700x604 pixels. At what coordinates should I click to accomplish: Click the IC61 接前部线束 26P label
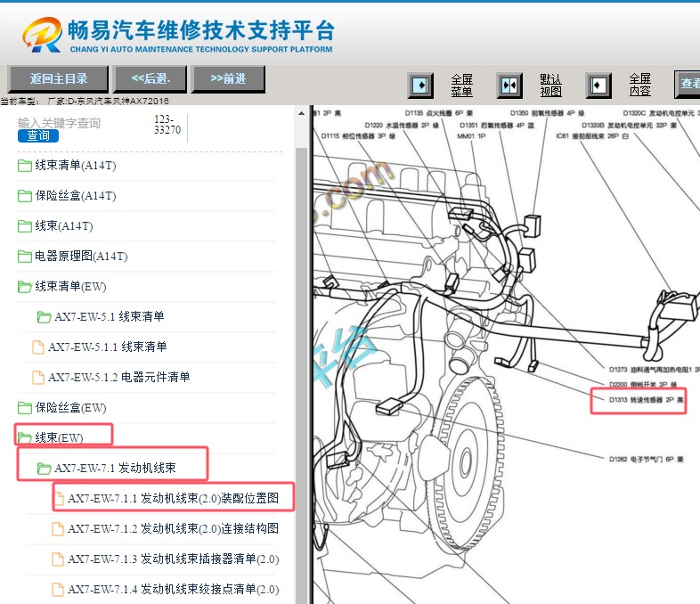[x=592, y=136]
